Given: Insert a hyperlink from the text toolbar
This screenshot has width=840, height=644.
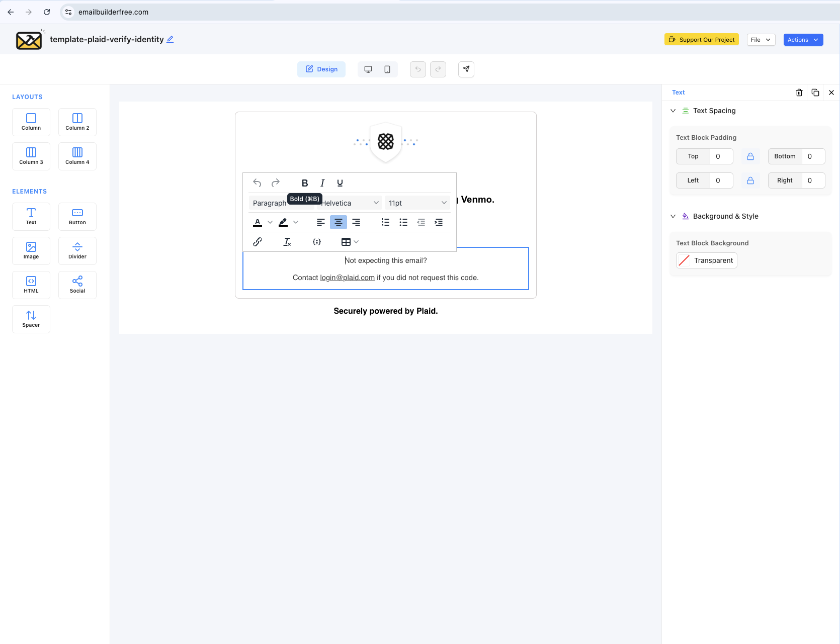Looking at the screenshot, I should [x=257, y=241].
